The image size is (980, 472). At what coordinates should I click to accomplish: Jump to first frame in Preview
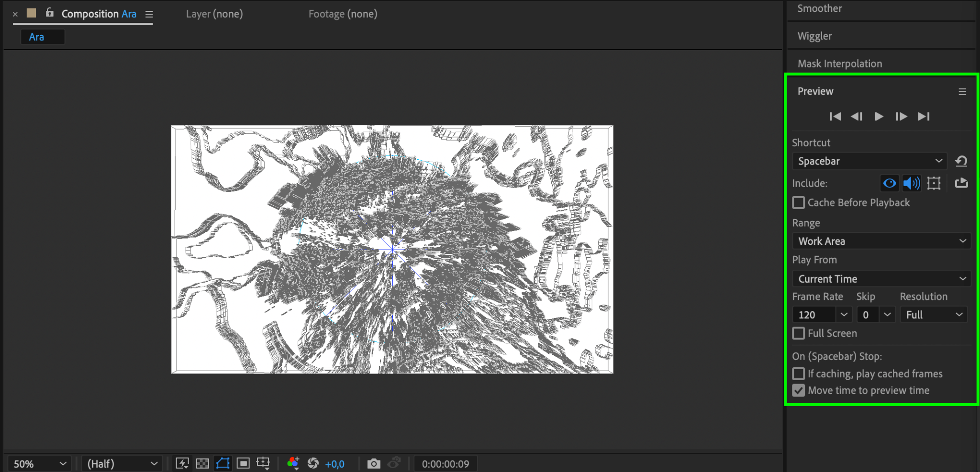click(x=835, y=117)
